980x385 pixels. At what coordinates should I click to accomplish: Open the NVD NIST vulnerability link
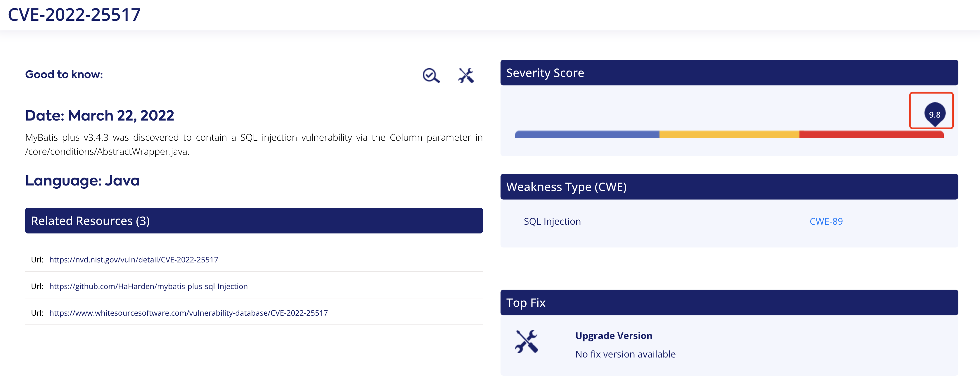tap(134, 260)
